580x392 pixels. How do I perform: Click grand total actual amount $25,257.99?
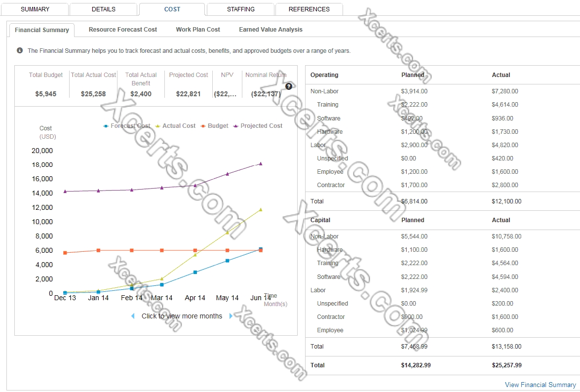click(507, 365)
